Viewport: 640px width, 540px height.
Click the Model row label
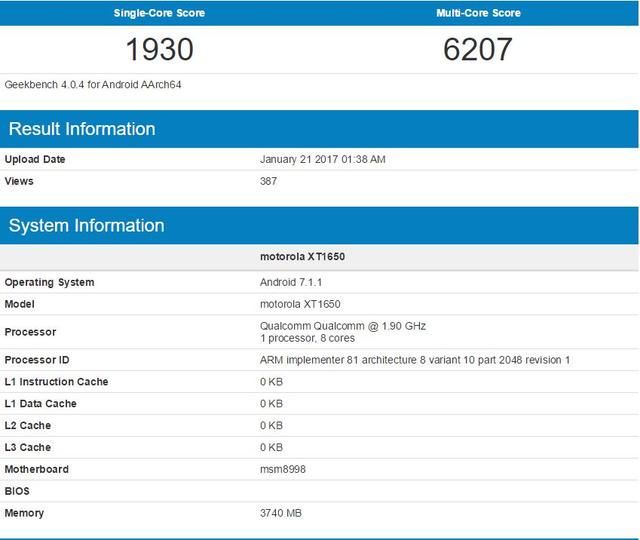(x=19, y=304)
